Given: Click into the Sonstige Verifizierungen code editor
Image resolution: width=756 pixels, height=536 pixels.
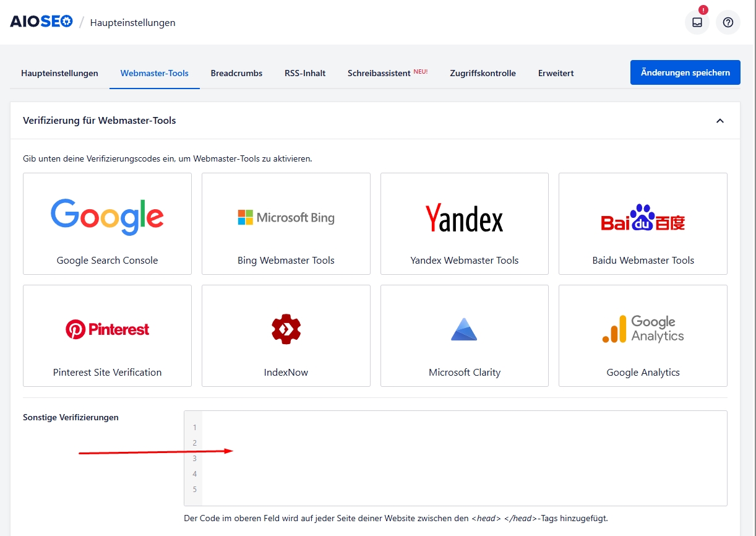Looking at the screenshot, I should click(x=455, y=458).
